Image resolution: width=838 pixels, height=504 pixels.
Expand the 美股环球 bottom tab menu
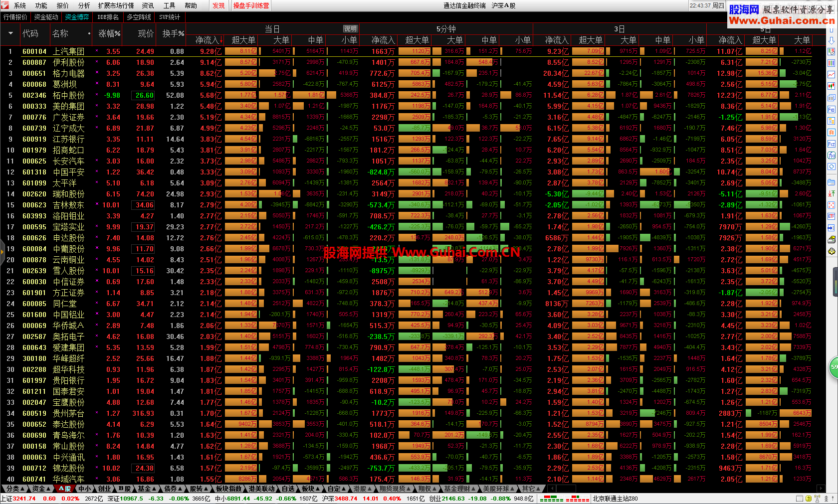point(499,489)
